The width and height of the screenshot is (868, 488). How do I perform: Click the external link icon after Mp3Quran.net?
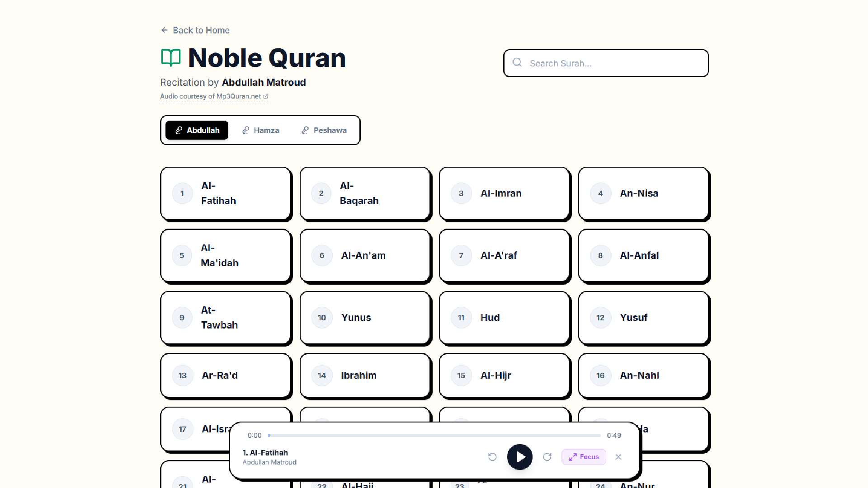265,96
